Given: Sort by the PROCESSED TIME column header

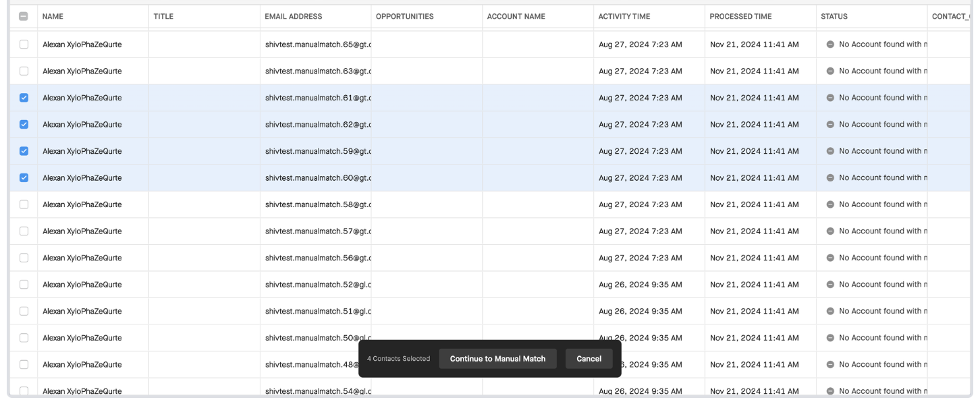Looking at the screenshot, I should click(740, 16).
